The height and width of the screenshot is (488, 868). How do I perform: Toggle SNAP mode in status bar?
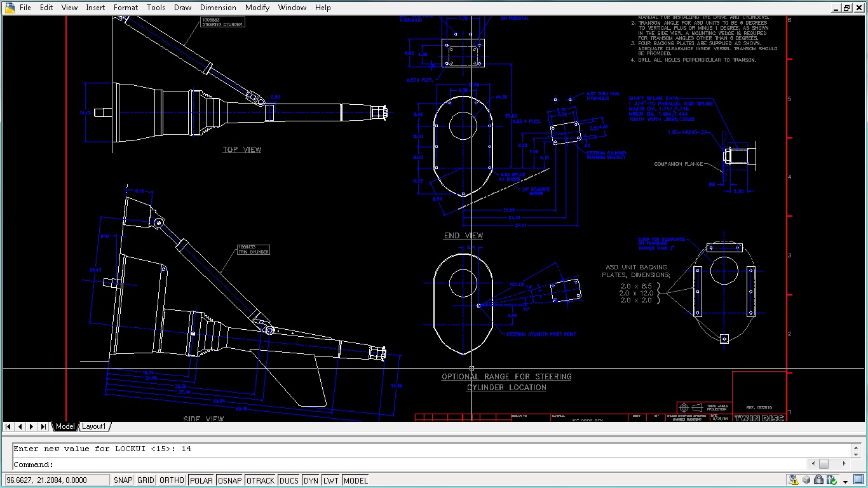point(123,480)
